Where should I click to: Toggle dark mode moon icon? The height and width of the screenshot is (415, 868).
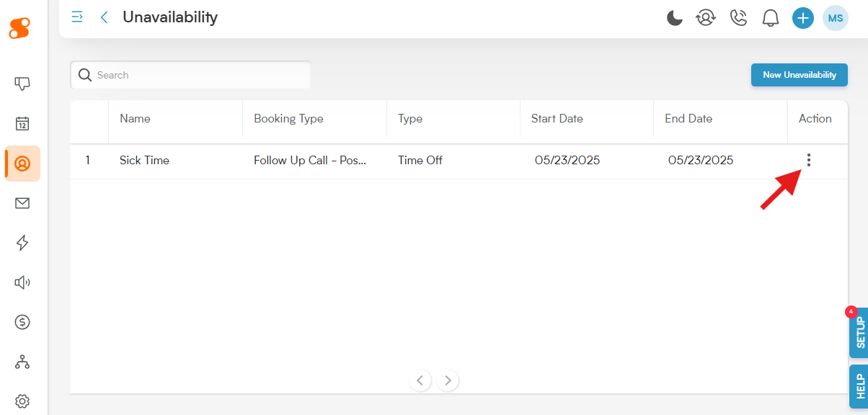[x=674, y=18]
